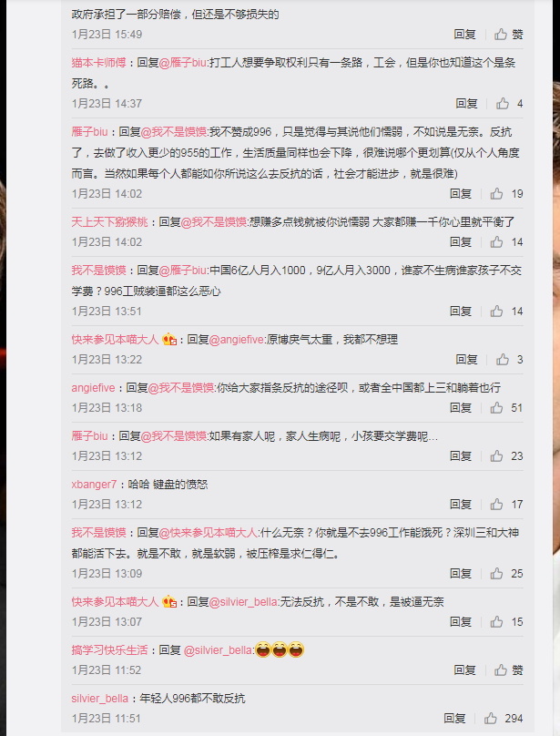Like 猫本卡师傅's comment with 4 likes
This screenshot has width=560, height=736.
coord(504,103)
